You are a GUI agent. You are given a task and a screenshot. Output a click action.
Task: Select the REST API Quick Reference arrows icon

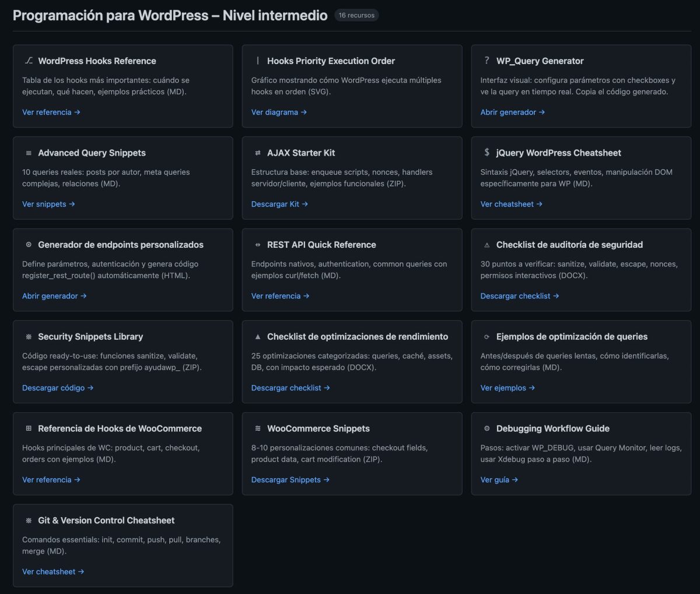click(257, 244)
